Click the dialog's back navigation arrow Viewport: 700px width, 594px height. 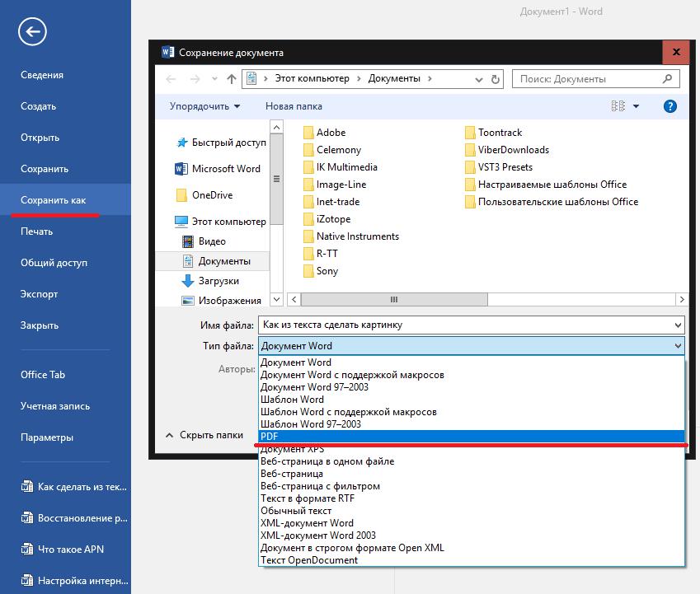(171, 79)
